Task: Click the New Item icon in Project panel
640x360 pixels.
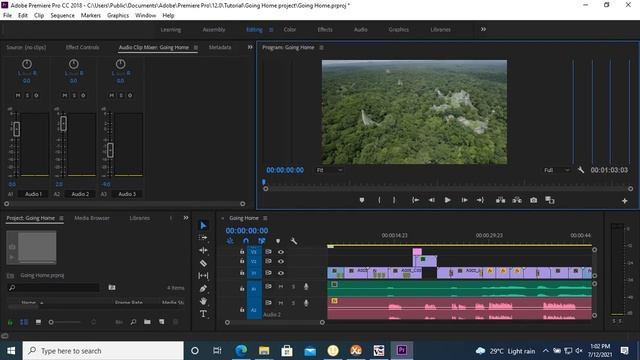Action: (x=162, y=322)
